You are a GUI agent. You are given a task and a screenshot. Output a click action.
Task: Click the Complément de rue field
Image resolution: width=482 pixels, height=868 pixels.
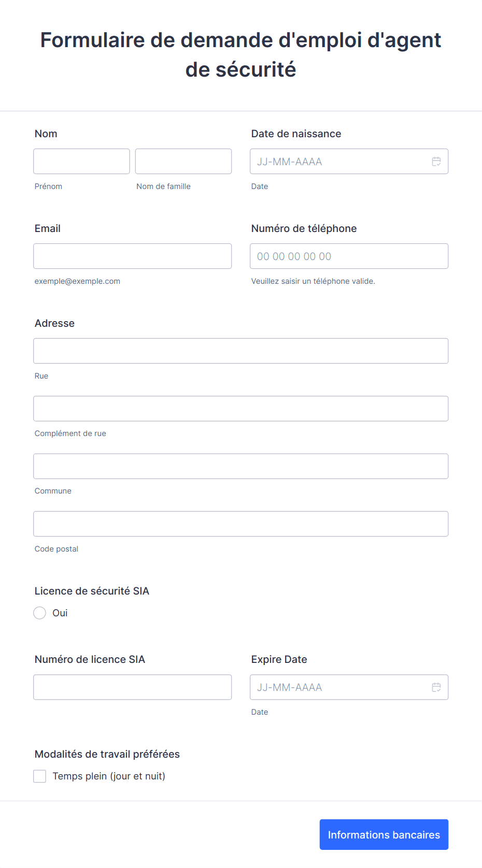tap(241, 409)
